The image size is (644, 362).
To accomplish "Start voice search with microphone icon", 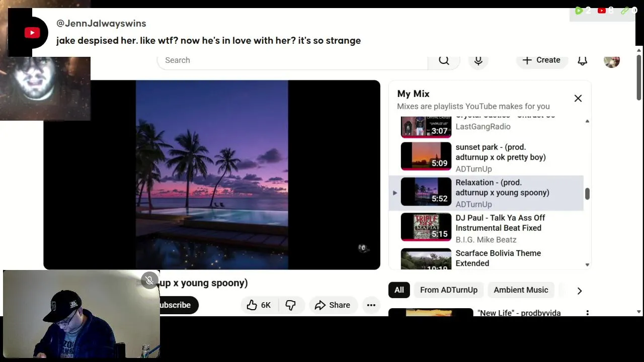I will click(x=478, y=60).
